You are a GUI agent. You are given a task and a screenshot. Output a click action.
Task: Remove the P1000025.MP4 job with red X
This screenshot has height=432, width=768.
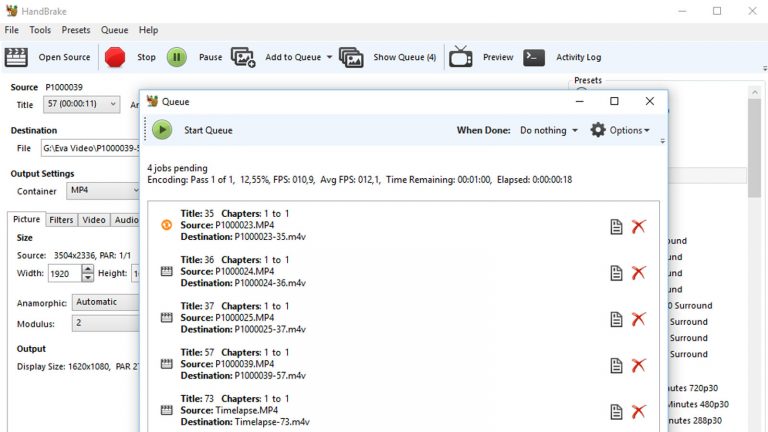click(x=638, y=319)
